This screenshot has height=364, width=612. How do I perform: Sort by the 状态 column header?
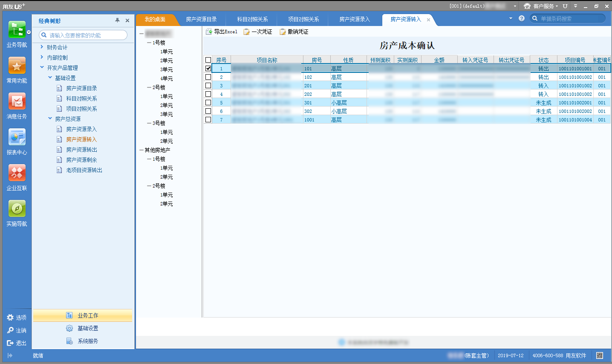[544, 60]
